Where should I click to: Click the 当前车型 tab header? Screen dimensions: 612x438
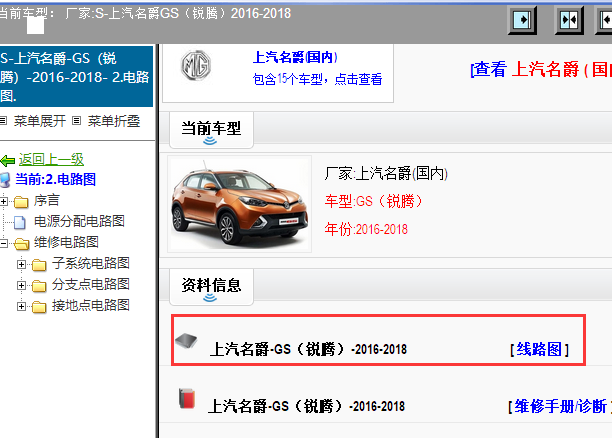pyautogui.click(x=211, y=130)
